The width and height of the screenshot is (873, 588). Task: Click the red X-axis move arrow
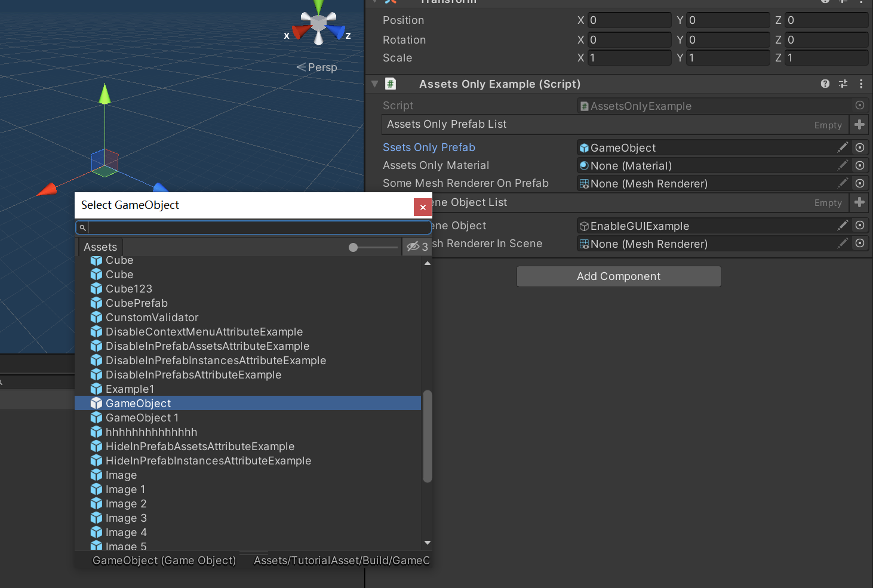(x=47, y=190)
